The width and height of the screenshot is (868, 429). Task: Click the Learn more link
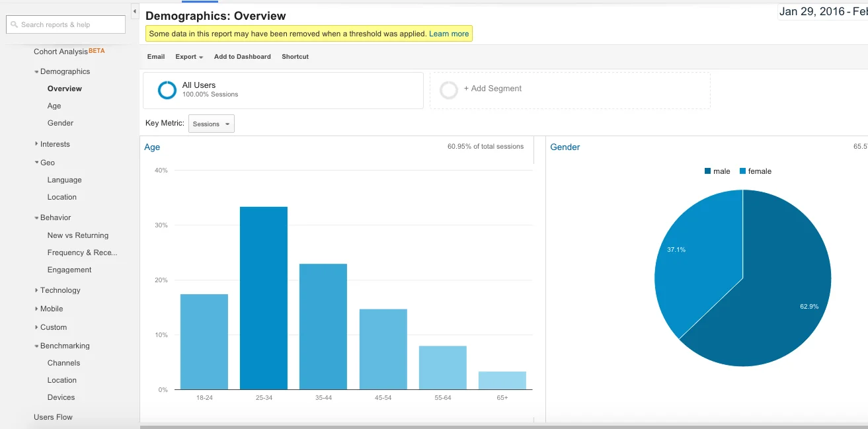[449, 34]
